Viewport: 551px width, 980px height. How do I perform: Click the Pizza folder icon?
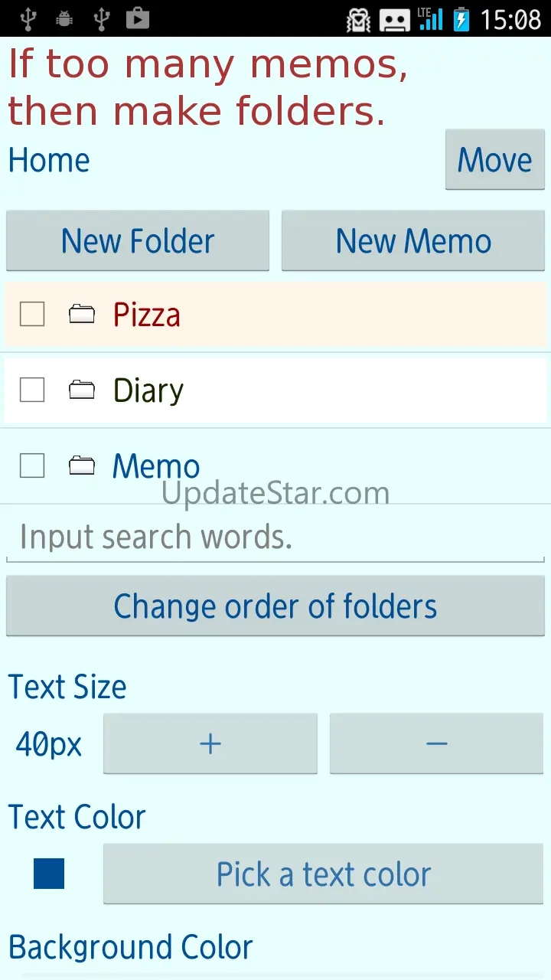(82, 314)
